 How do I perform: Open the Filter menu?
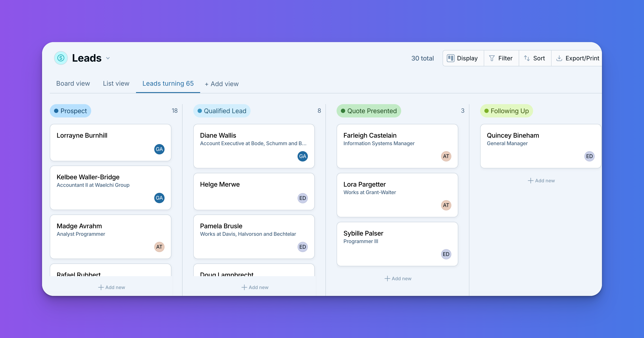pos(501,58)
